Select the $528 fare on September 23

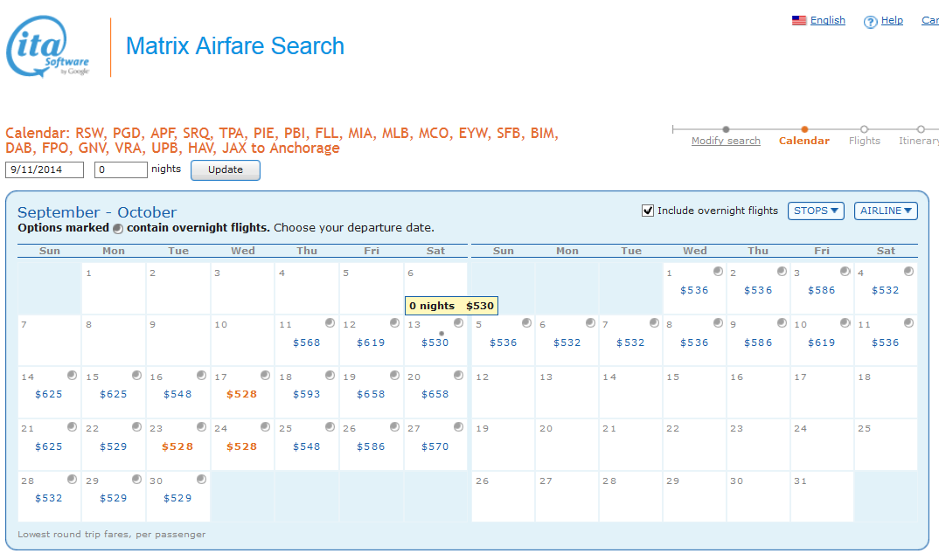click(177, 446)
